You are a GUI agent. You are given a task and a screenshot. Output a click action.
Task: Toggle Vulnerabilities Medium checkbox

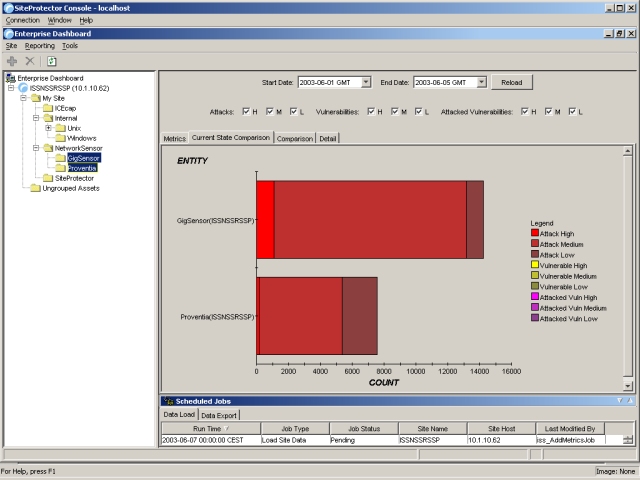tap(395, 111)
